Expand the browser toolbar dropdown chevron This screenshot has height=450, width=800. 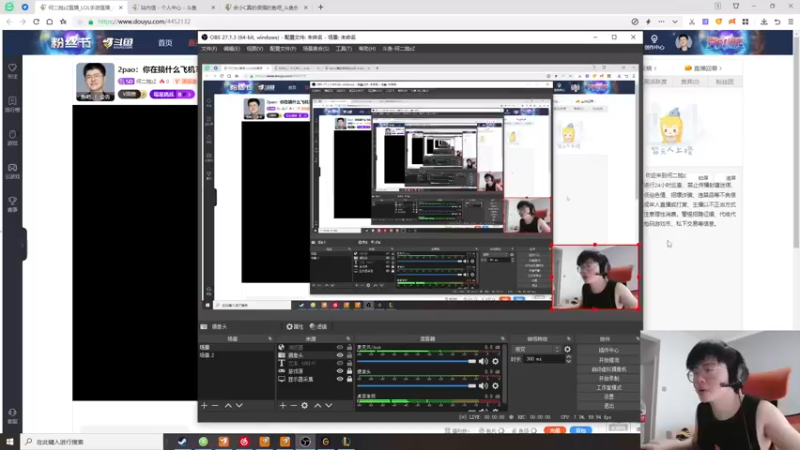674,22
